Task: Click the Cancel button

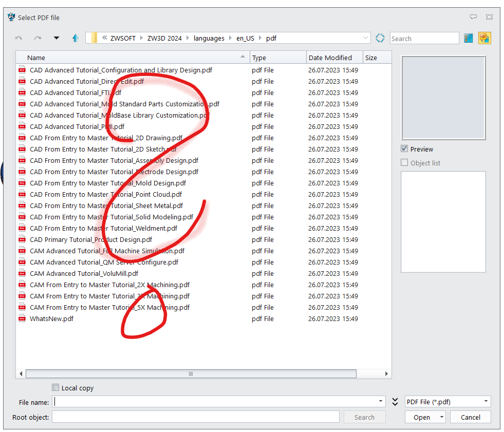Action: [470, 417]
